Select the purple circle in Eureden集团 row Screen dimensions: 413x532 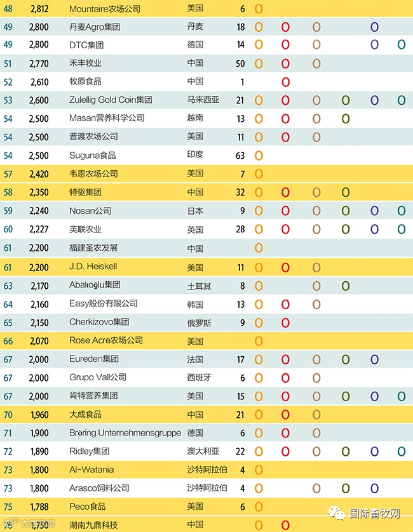pos(375,359)
